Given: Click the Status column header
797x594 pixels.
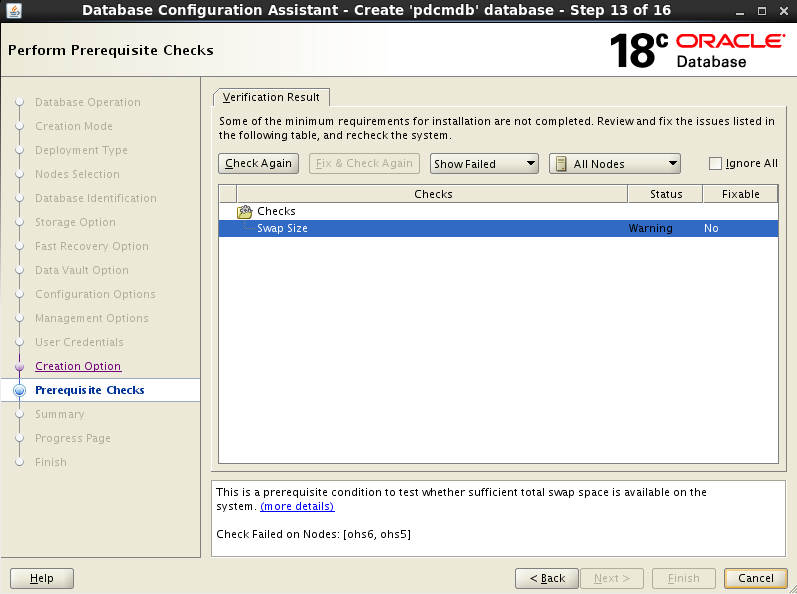Looking at the screenshot, I should [x=666, y=194].
